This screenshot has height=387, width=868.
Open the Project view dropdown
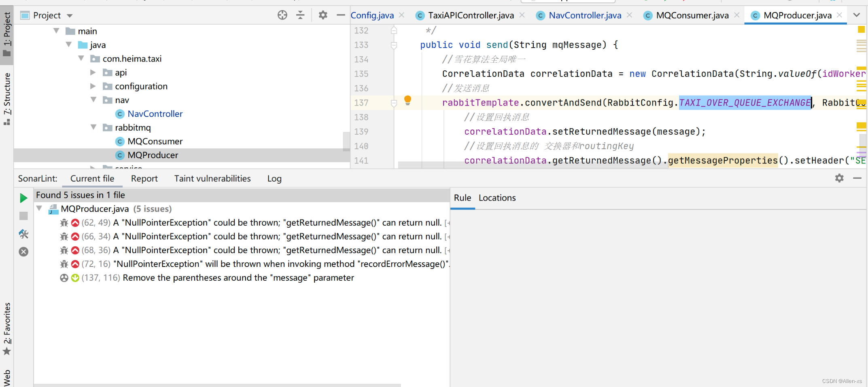click(70, 16)
